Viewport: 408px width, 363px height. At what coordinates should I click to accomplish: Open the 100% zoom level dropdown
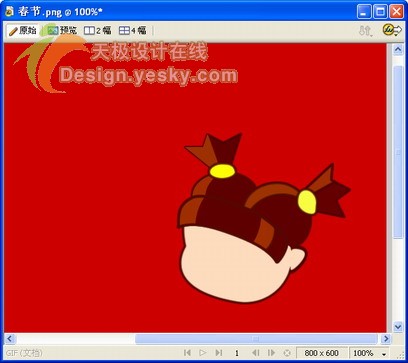click(369, 353)
